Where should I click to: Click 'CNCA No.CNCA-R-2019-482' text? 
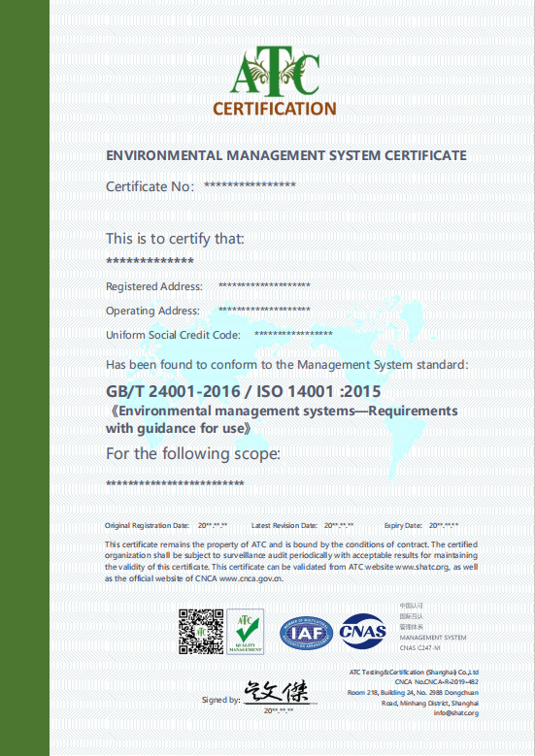pyautogui.click(x=437, y=682)
